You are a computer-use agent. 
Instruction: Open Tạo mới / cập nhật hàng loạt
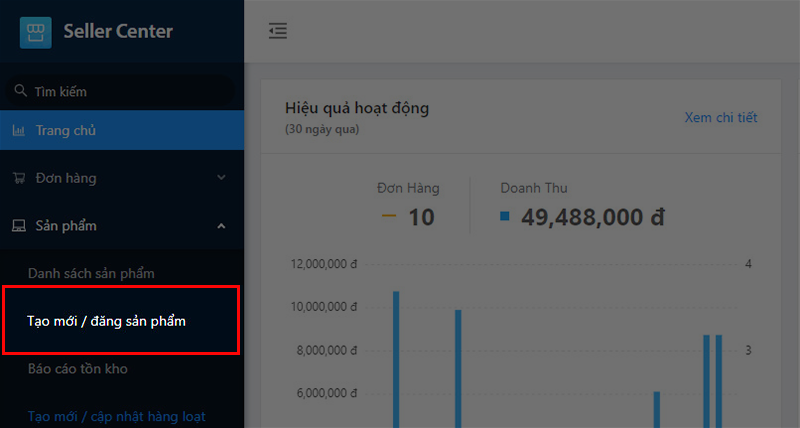tap(116, 416)
